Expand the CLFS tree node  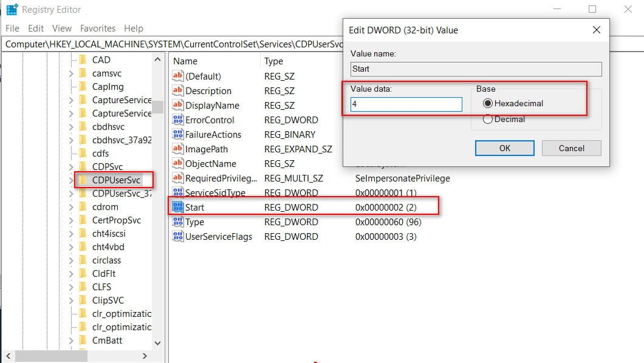click(71, 287)
